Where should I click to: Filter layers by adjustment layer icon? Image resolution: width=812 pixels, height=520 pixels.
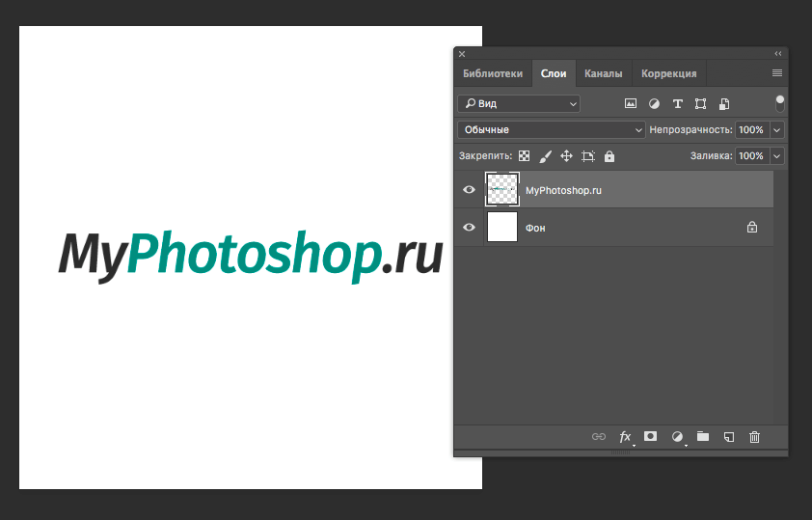[x=654, y=103]
